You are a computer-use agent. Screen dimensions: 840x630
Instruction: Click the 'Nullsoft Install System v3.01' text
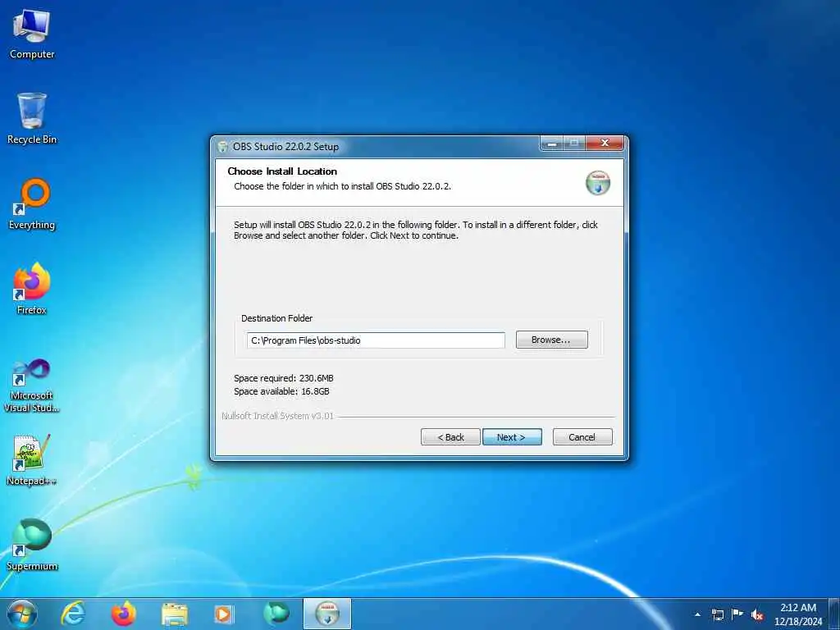pyautogui.click(x=277, y=416)
